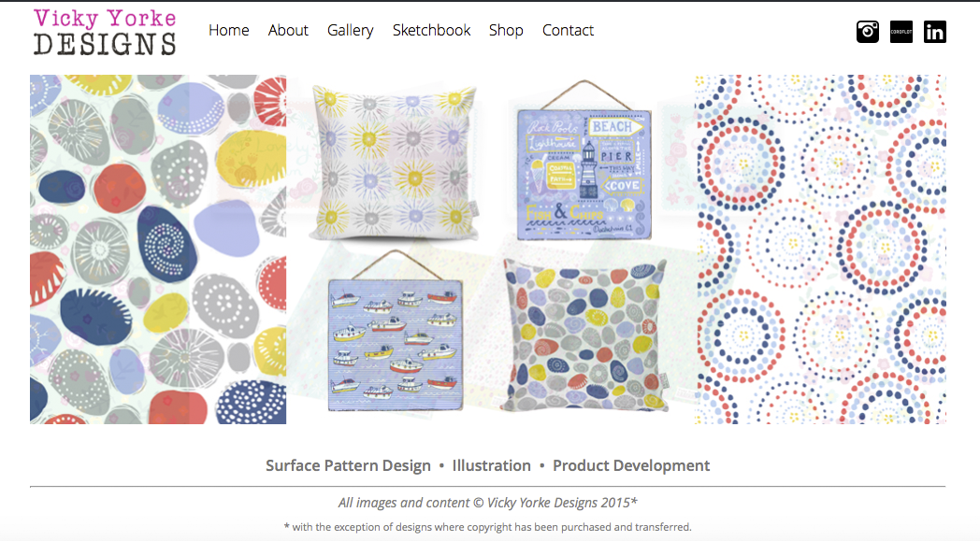This screenshot has width=980, height=541.
Task: Open the Sketchbook page
Action: (431, 30)
